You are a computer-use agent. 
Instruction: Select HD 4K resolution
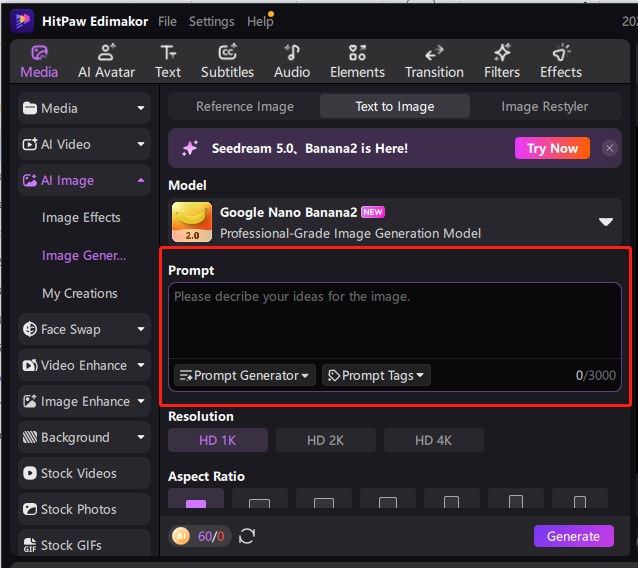click(434, 441)
